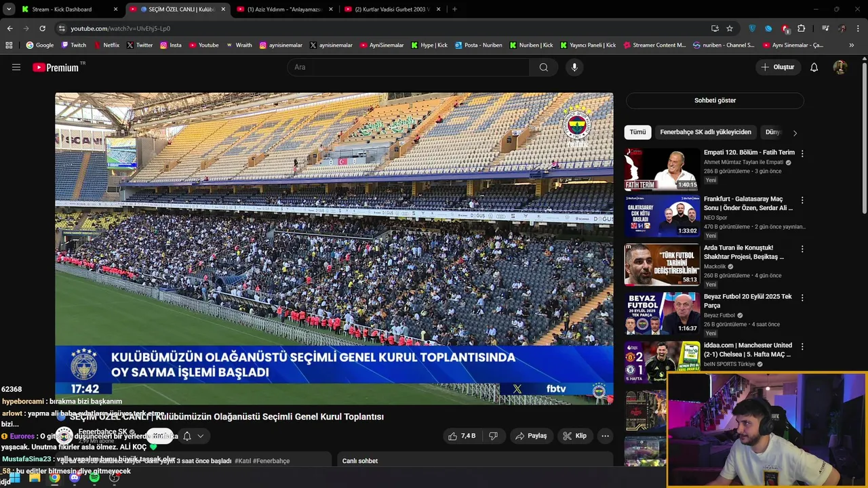The image size is (868, 488).
Task: Focus the Ara search field
Action: (408, 67)
